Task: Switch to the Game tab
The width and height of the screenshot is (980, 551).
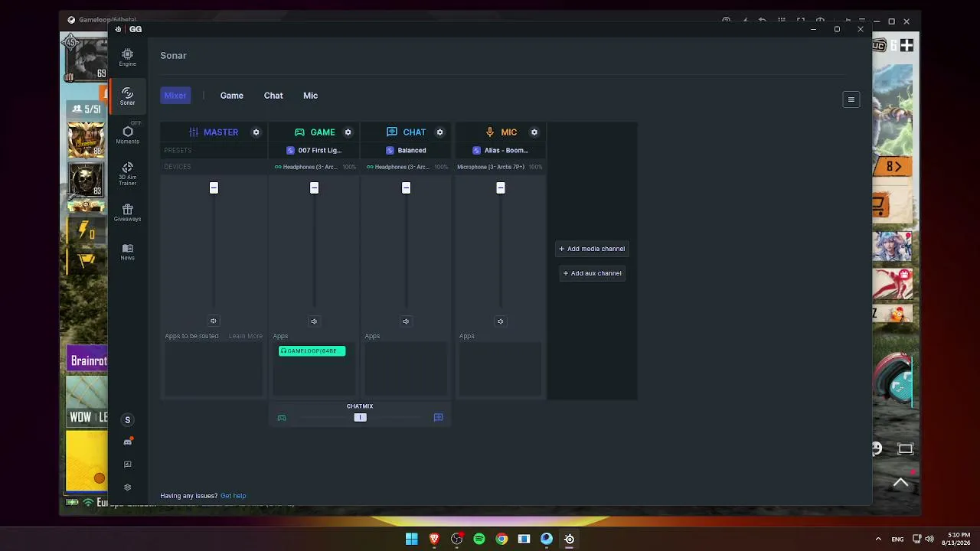Action: 232,96
